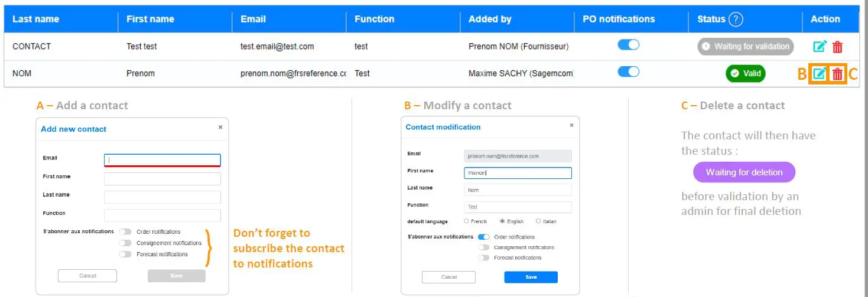
Task: Click the edit icon for CONTACT row
Action: tap(820, 47)
